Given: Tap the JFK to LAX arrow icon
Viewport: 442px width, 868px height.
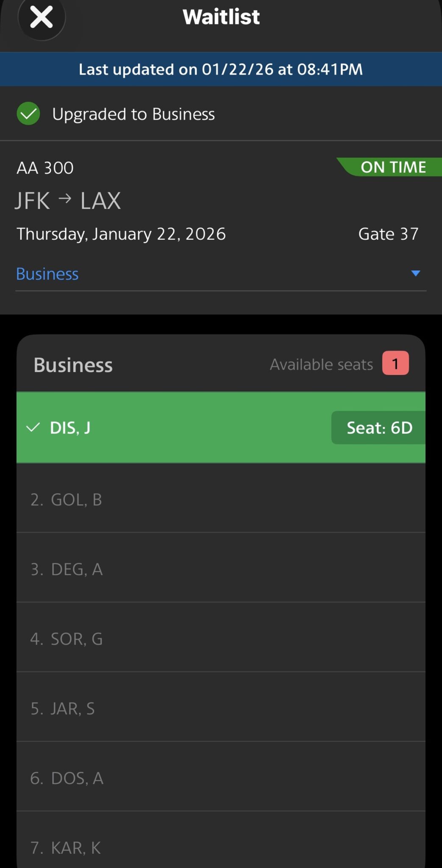Looking at the screenshot, I should (65, 198).
